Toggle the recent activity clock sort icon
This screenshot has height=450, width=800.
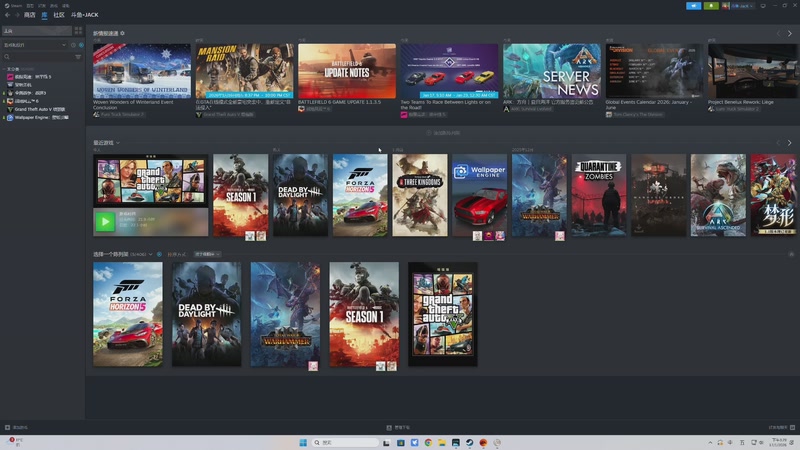pyautogui.click(x=73, y=45)
